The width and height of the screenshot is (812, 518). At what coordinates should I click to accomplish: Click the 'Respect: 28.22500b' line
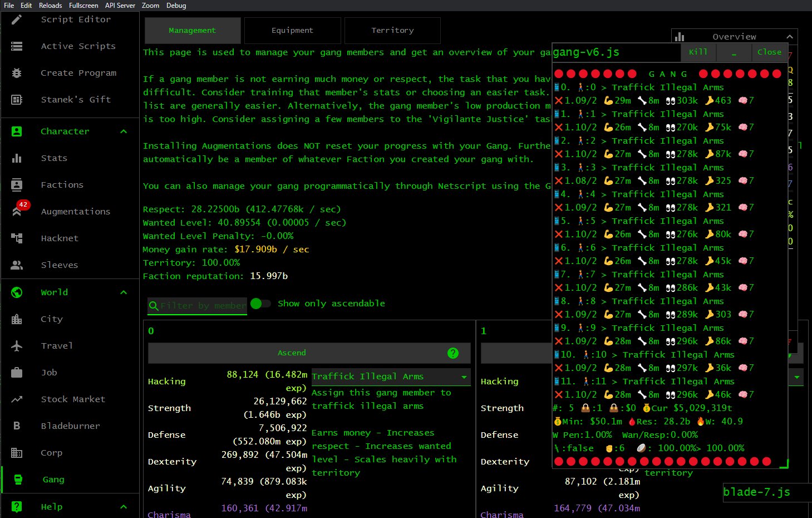(242, 209)
